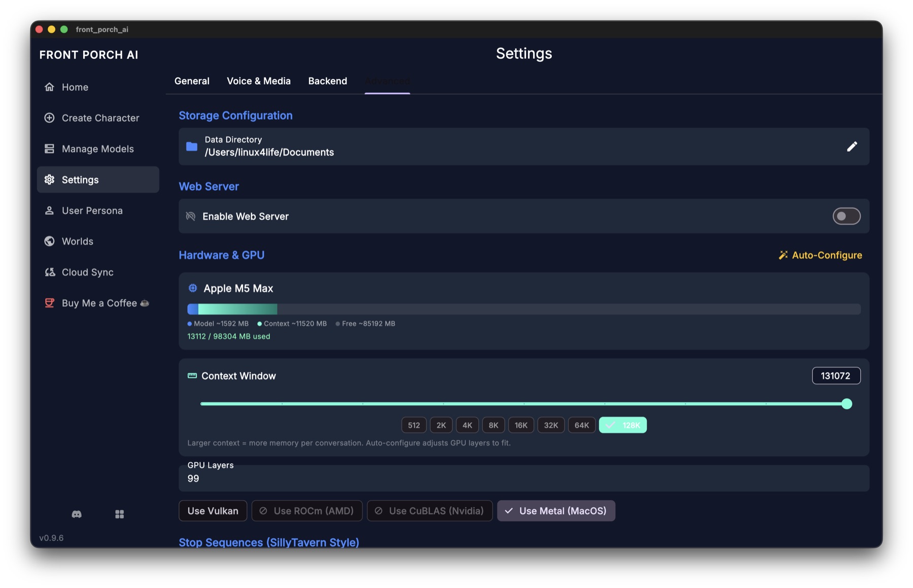This screenshot has width=913, height=588.
Task: Open Home in the sidebar
Action: pyautogui.click(x=98, y=87)
